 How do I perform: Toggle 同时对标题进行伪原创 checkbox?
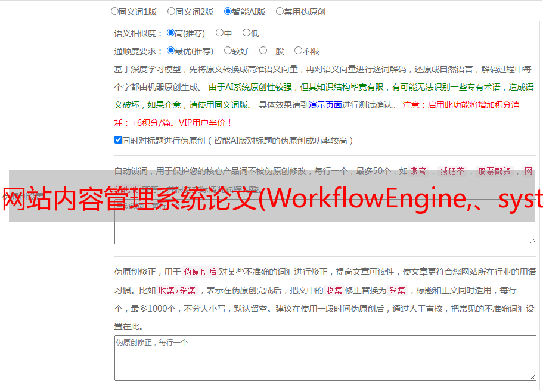(x=118, y=140)
